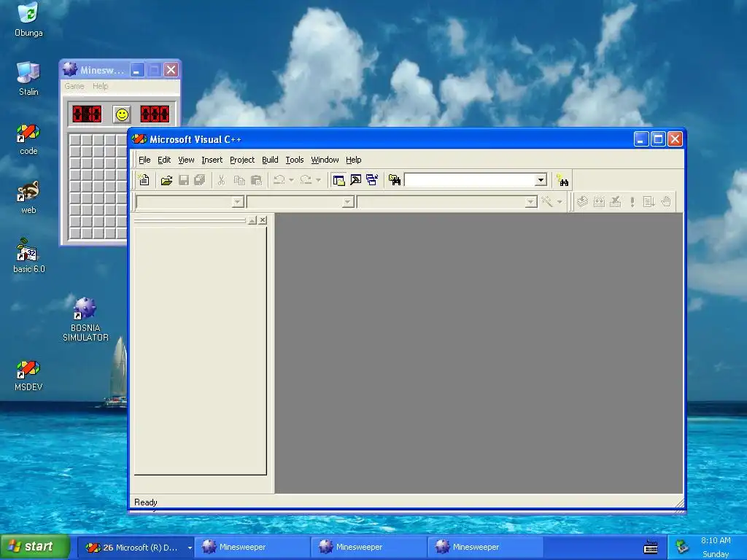Toggle the Output window icon
The width and height of the screenshot is (747, 560).
355,180
